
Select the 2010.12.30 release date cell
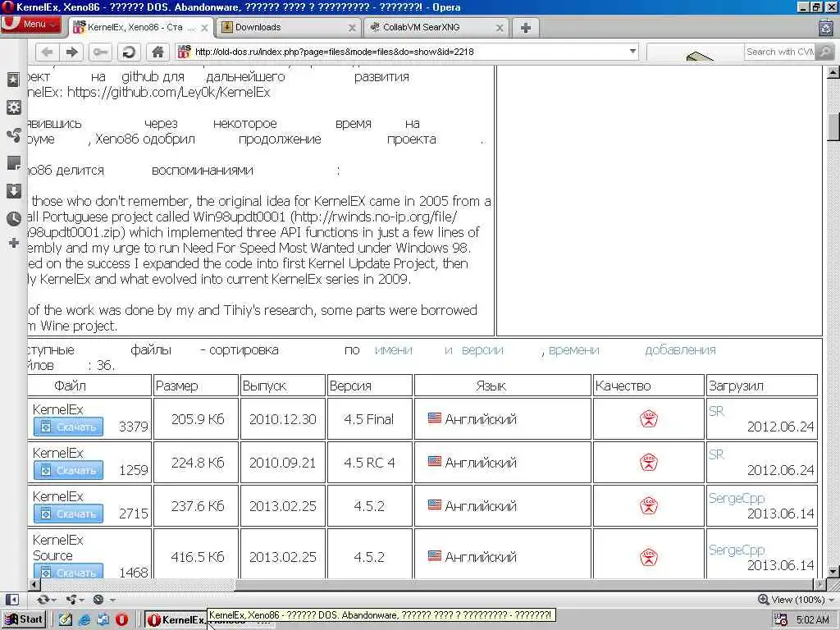click(x=283, y=419)
